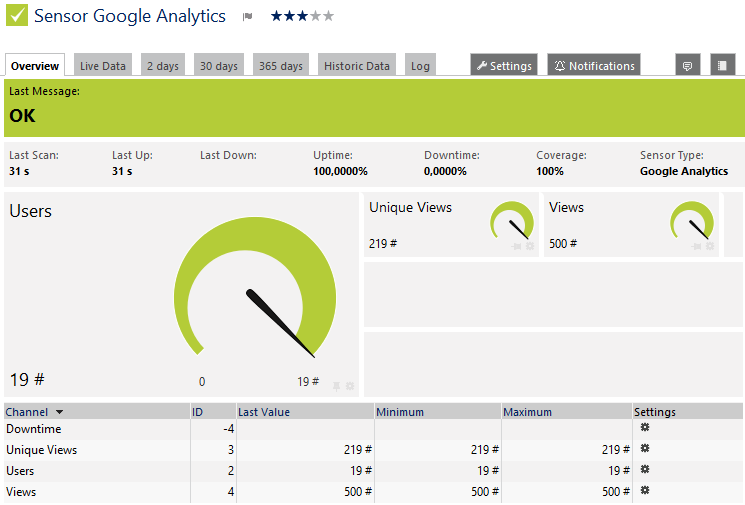745x505 pixels.
Task: Click the large Users gauge dial
Action: click(255, 287)
